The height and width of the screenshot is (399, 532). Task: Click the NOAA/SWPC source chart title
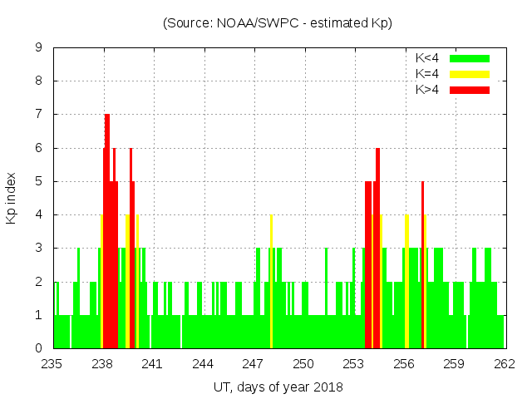[x=278, y=22]
